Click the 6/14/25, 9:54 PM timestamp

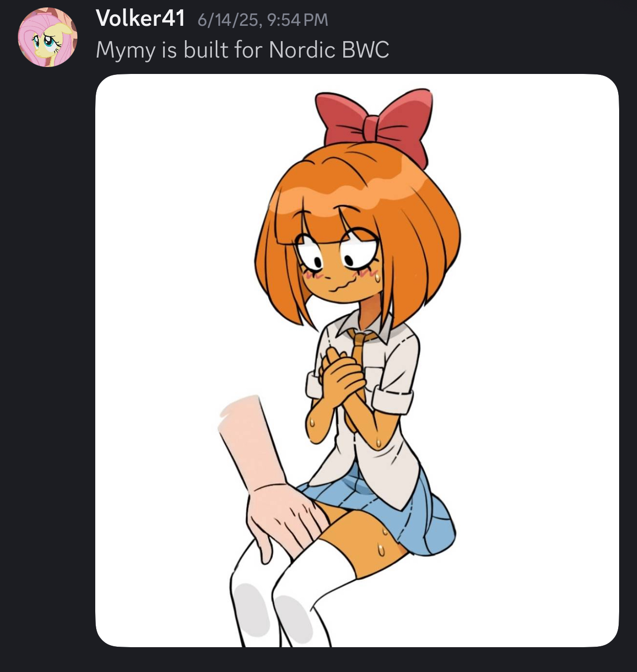point(263,20)
